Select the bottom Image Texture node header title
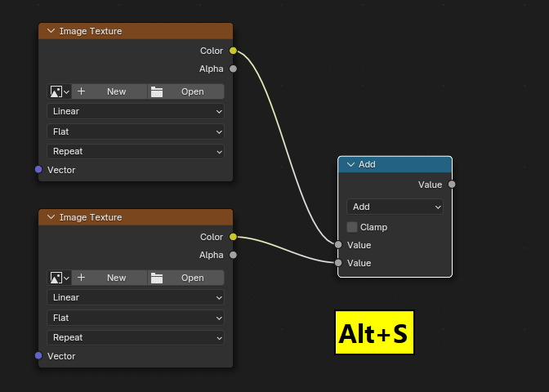Screen dimensions: 549x392 point(91,217)
